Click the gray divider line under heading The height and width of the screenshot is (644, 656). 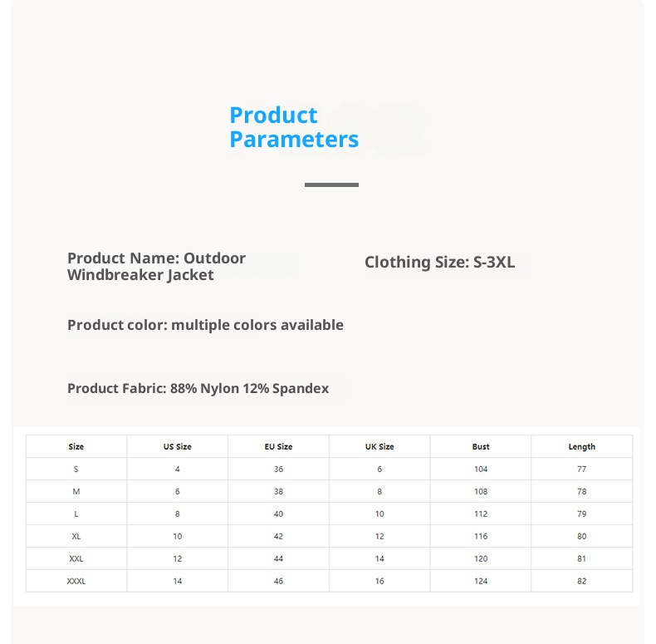coord(331,184)
